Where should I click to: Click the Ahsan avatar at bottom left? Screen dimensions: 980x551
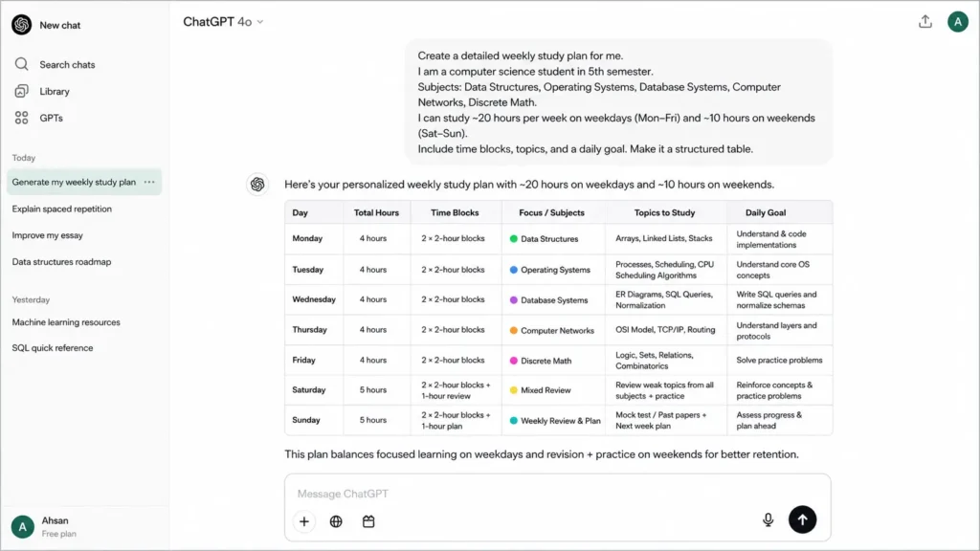(23, 527)
